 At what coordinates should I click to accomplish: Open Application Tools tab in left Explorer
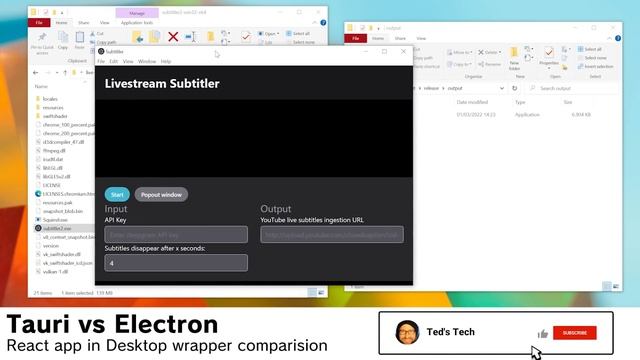[x=137, y=23]
